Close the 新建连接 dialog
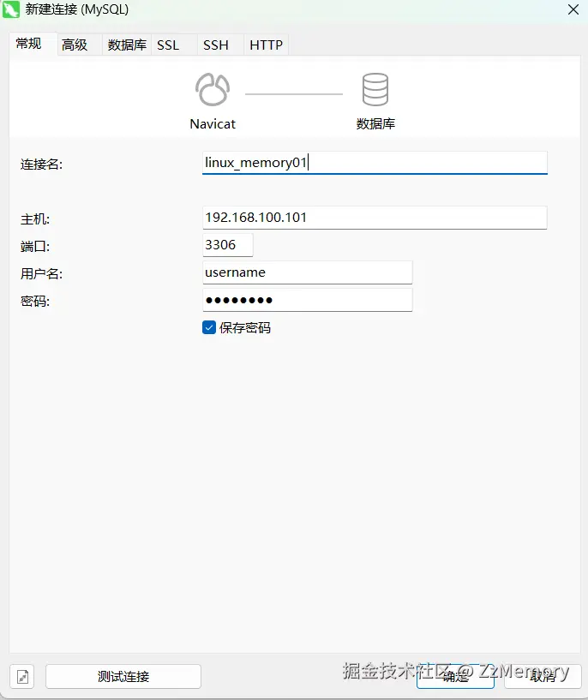The width and height of the screenshot is (588, 700). [573, 9]
